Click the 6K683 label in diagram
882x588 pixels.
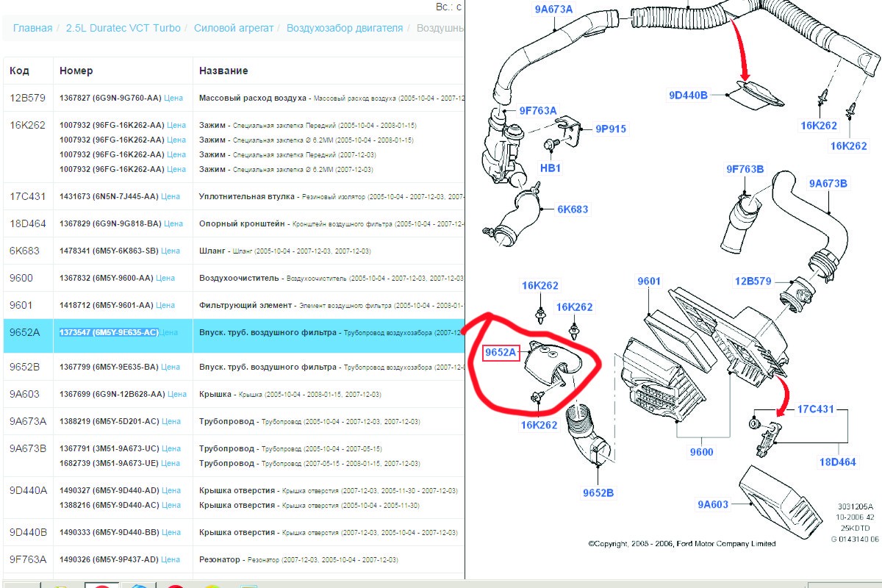click(573, 209)
